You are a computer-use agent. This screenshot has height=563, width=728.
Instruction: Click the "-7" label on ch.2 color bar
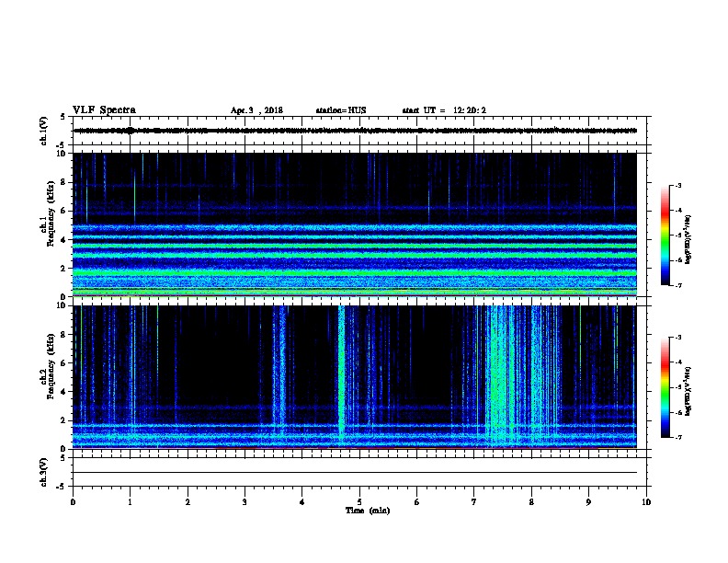pyautogui.click(x=677, y=438)
